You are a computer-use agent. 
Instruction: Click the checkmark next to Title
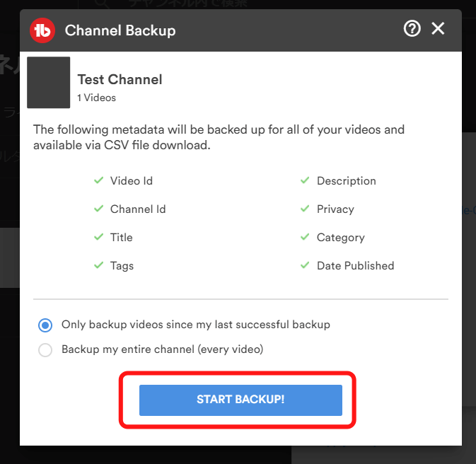click(x=98, y=237)
